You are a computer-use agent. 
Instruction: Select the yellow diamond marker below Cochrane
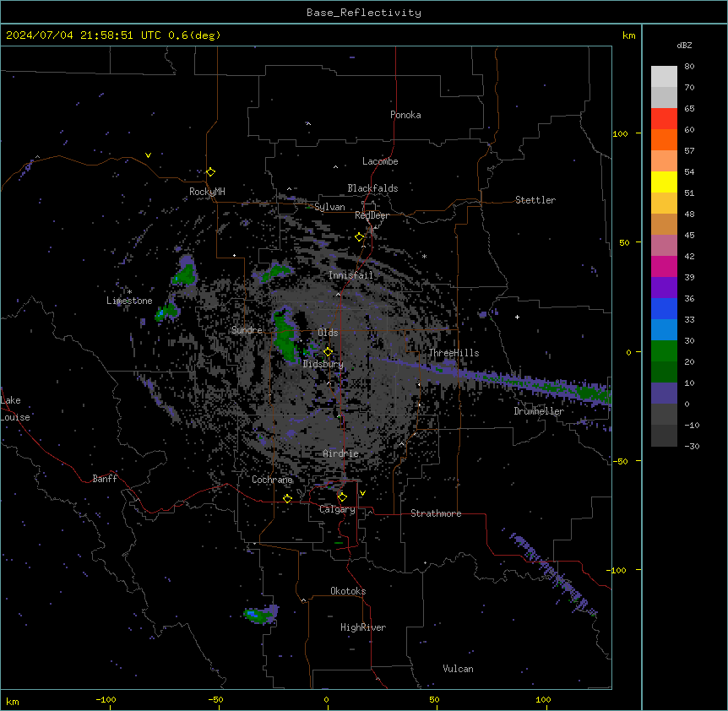[287, 498]
